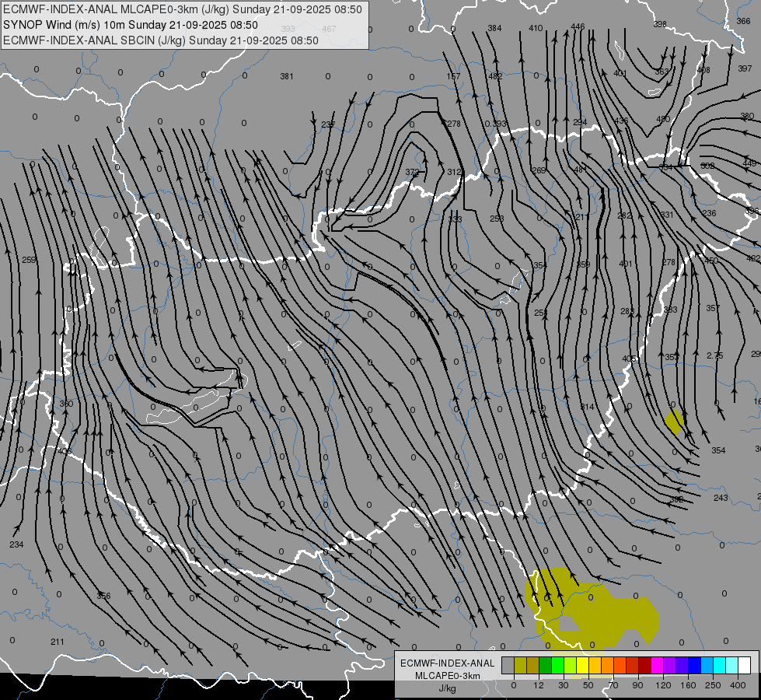Click the legend tick label 12
This screenshot has width=761, height=700.
pyautogui.click(x=539, y=685)
